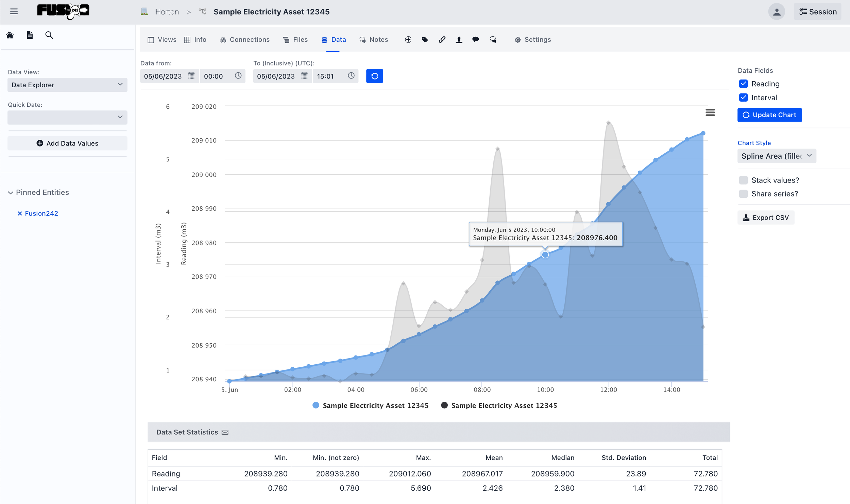
Task: Click the plus circle toolbar icon
Action: pyautogui.click(x=408, y=40)
